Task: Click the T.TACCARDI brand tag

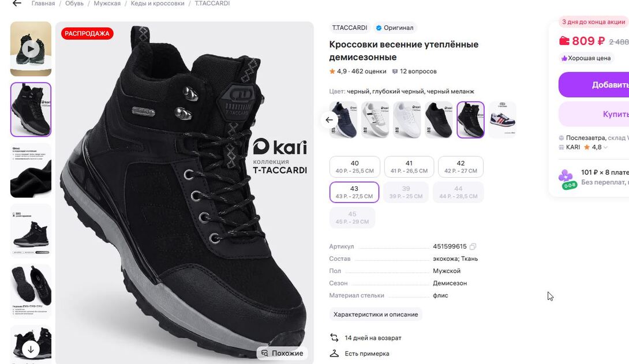Action: click(350, 28)
